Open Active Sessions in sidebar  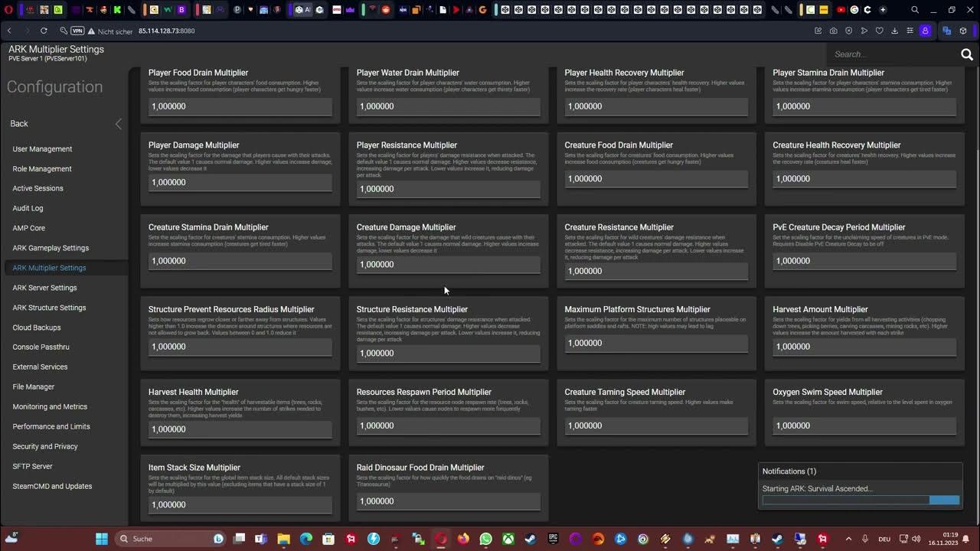click(38, 188)
